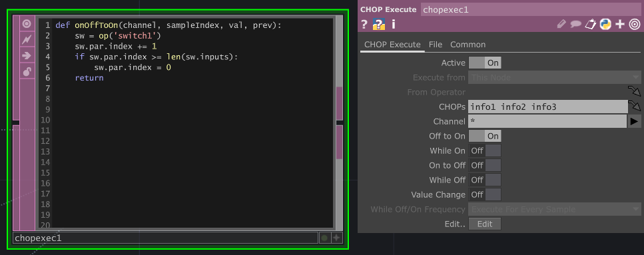Enable the While On toggle
Screen dimensions: 644x255
click(x=485, y=150)
